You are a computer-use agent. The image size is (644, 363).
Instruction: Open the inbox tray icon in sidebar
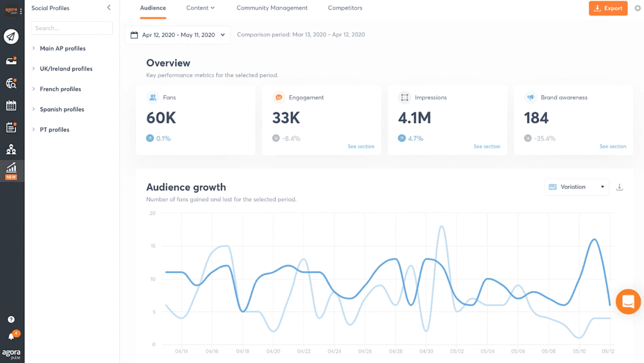11,61
